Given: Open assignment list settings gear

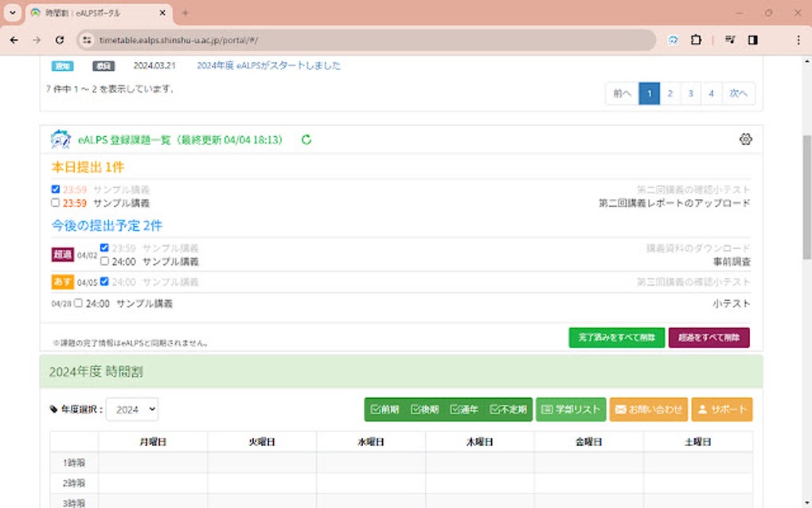Looking at the screenshot, I should pyautogui.click(x=745, y=139).
